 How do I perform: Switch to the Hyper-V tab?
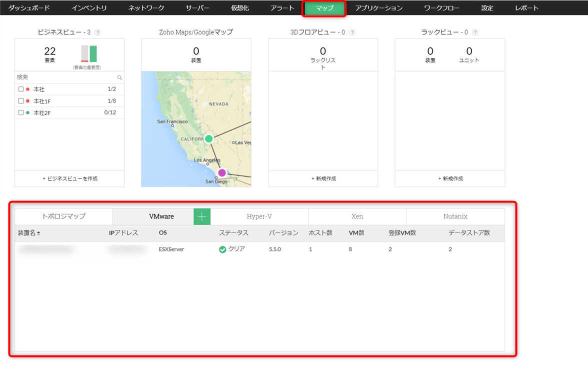pyautogui.click(x=259, y=216)
